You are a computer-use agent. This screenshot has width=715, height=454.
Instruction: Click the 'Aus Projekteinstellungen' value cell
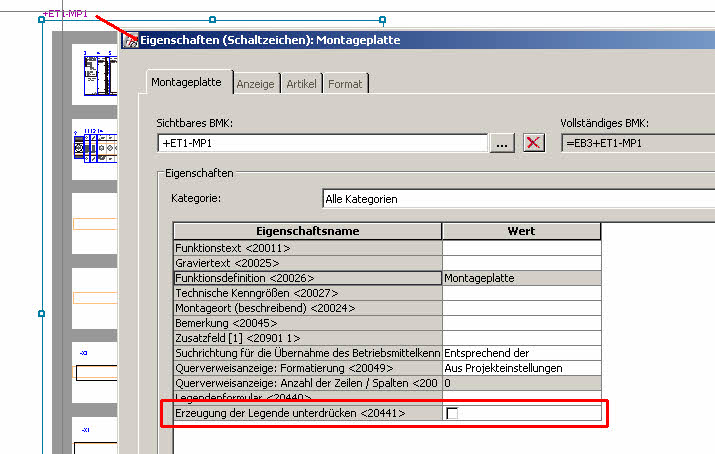coord(521,368)
